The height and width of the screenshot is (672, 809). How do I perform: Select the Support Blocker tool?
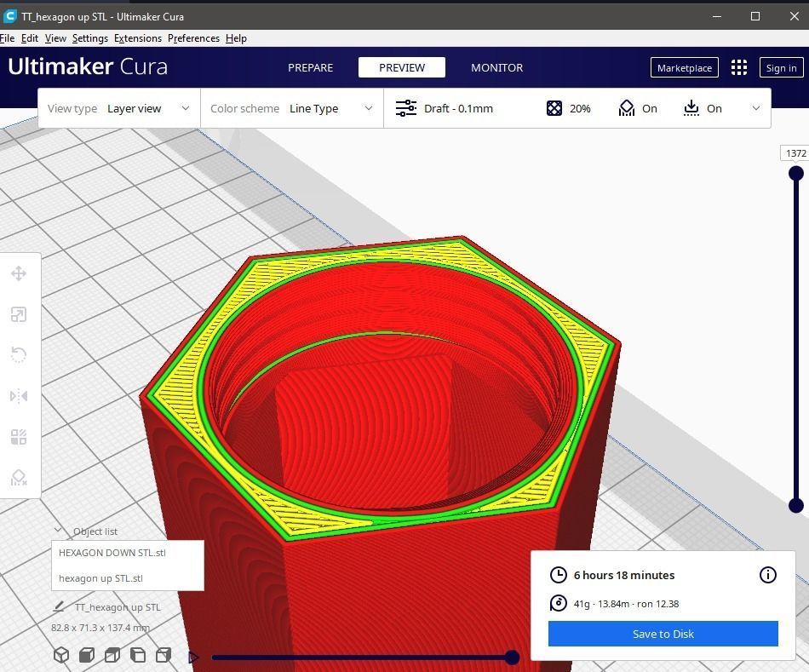pos(19,478)
